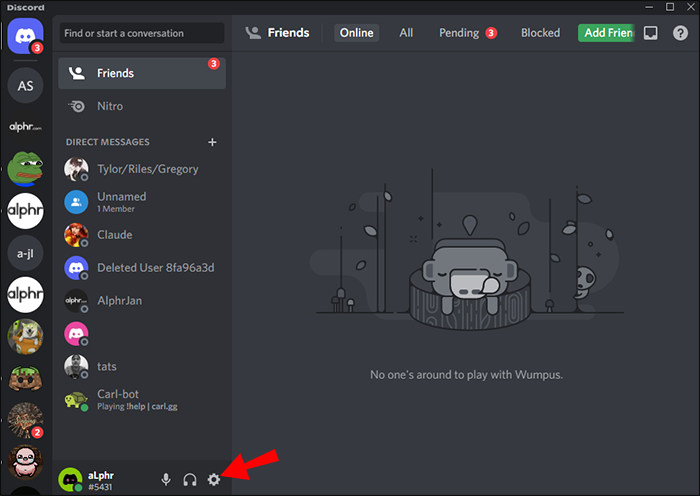Open the alphr.com text-logo server
The height and width of the screenshot is (496, 700).
point(25,127)
